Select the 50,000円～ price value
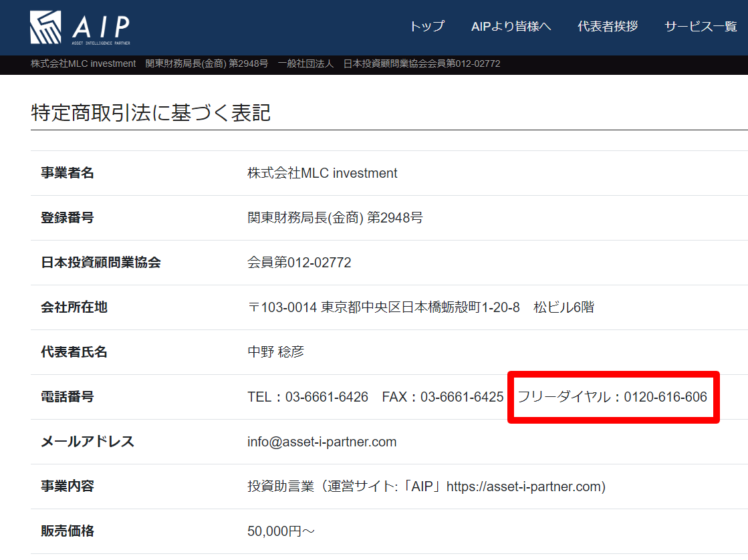The width and height of the screenshot is (748, 560). pyautogui.click(x=281, y=531)
